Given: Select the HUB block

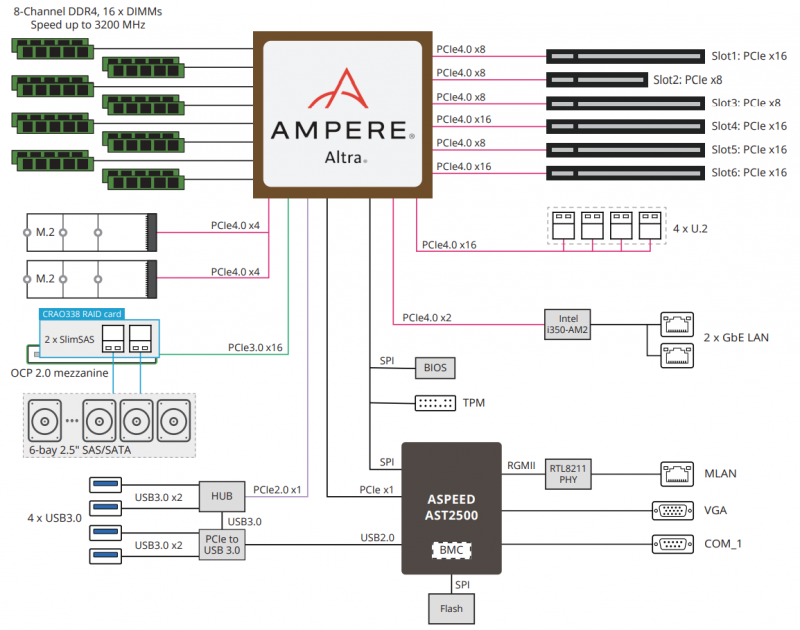Looking at the screenshot, I should click(x=221, y=493).
